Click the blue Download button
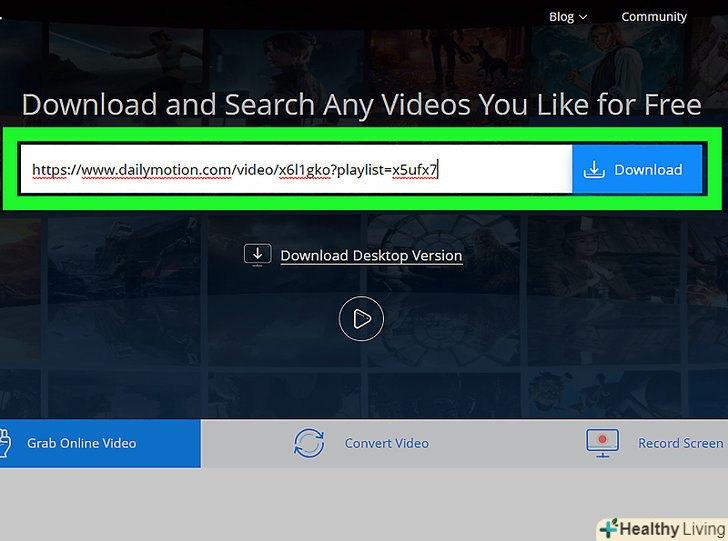The height and width of the screenshot is (541, 728). [x=637, y=169]
